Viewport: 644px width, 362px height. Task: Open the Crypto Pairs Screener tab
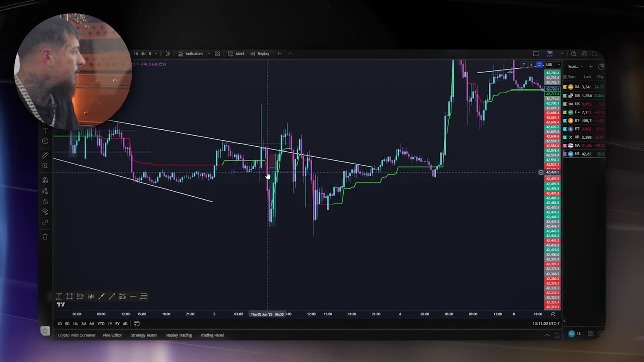pyautogui.click(x=76, y=335)
